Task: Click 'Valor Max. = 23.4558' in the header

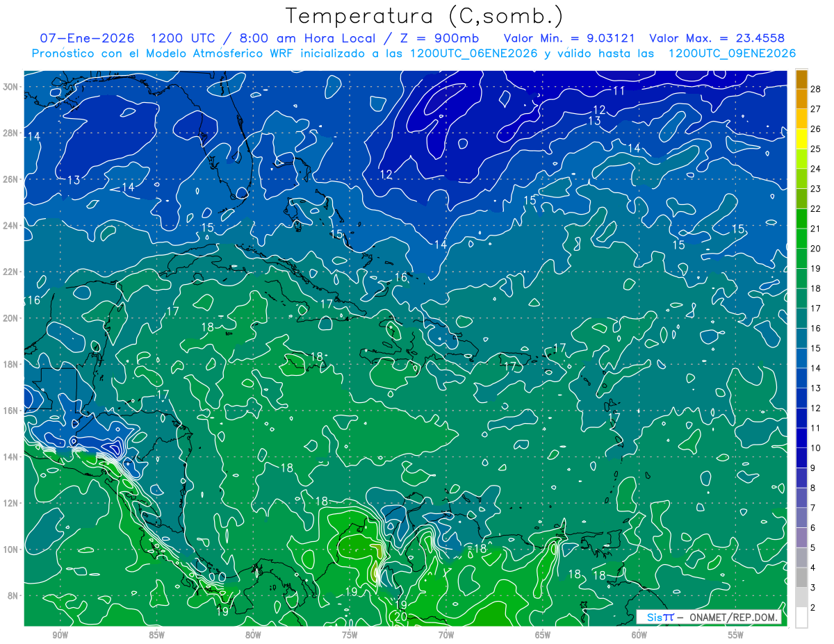Action: click(x=717, y=38)
